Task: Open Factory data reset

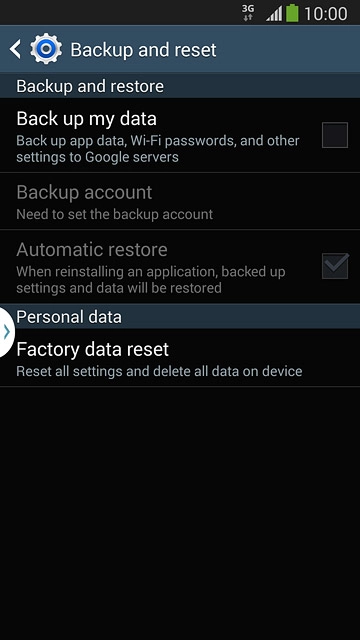Action: [x=180, y=358]
